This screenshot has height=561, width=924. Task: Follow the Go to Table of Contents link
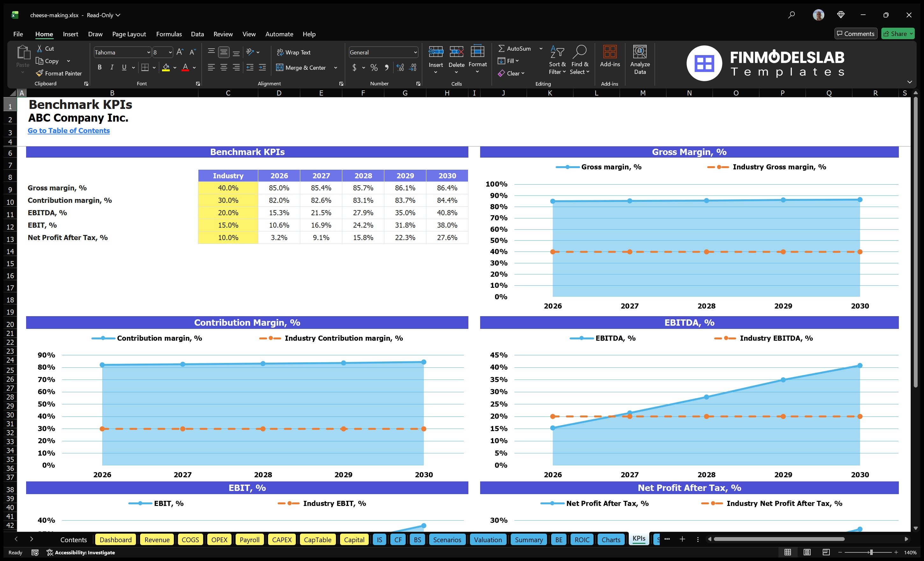point(69,131)
